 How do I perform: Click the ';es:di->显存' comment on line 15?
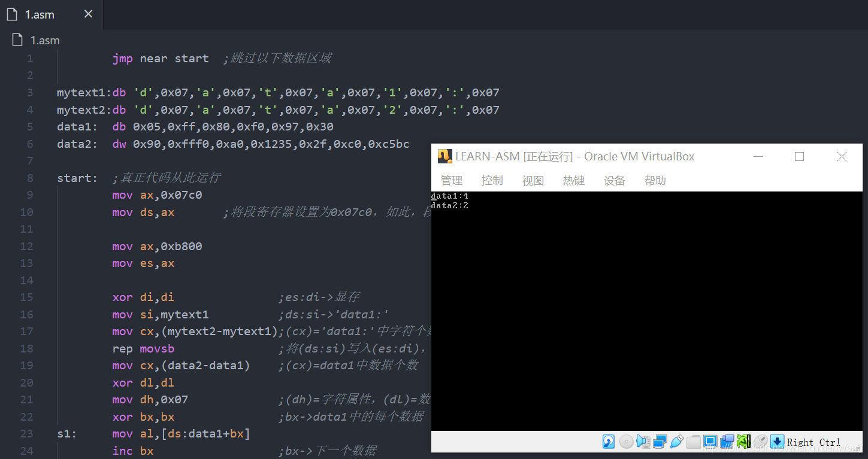point(319,297)
